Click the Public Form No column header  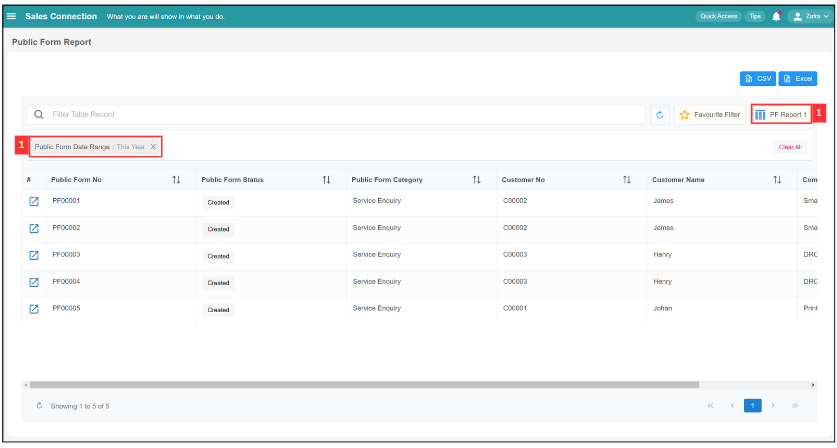coord(76,180)
